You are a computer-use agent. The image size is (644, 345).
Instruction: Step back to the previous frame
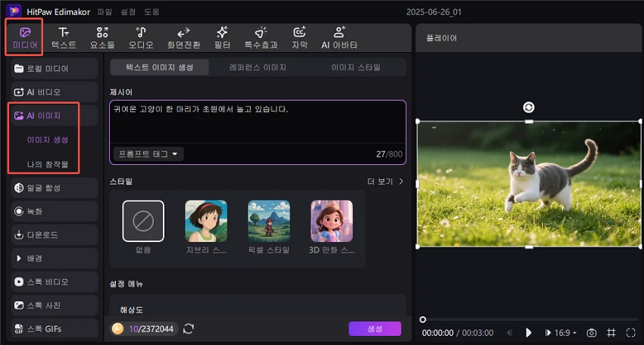(509, 333)
